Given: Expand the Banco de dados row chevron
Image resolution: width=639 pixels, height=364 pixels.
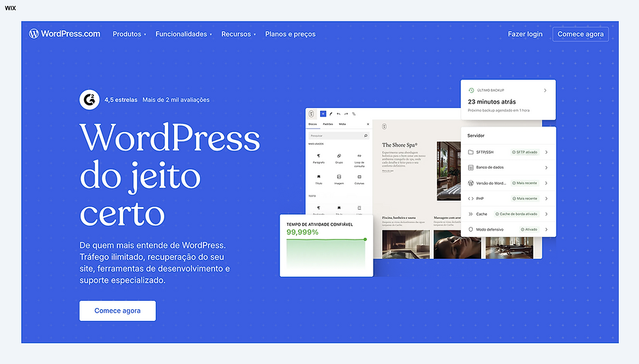Looking at the screenshot, I should (x=546, y=167).
